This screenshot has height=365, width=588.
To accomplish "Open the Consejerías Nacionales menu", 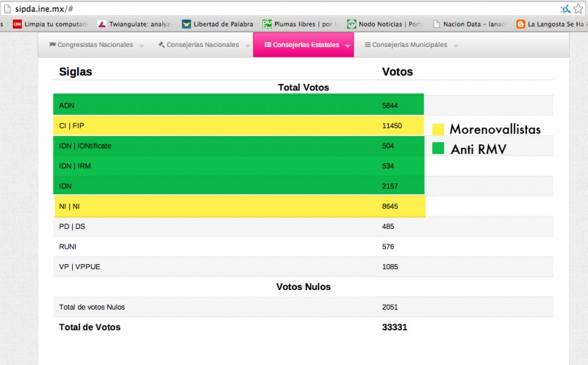I will 203,45.
